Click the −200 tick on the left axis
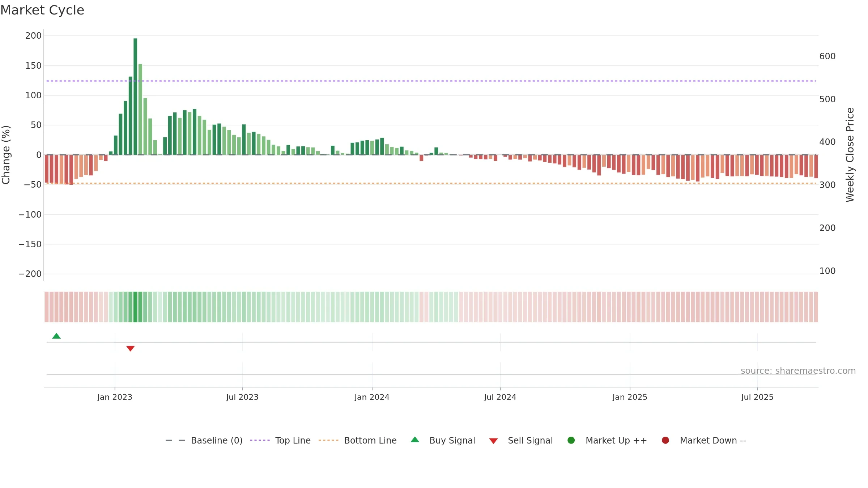 pyautogui.click(x=30, y=274)
